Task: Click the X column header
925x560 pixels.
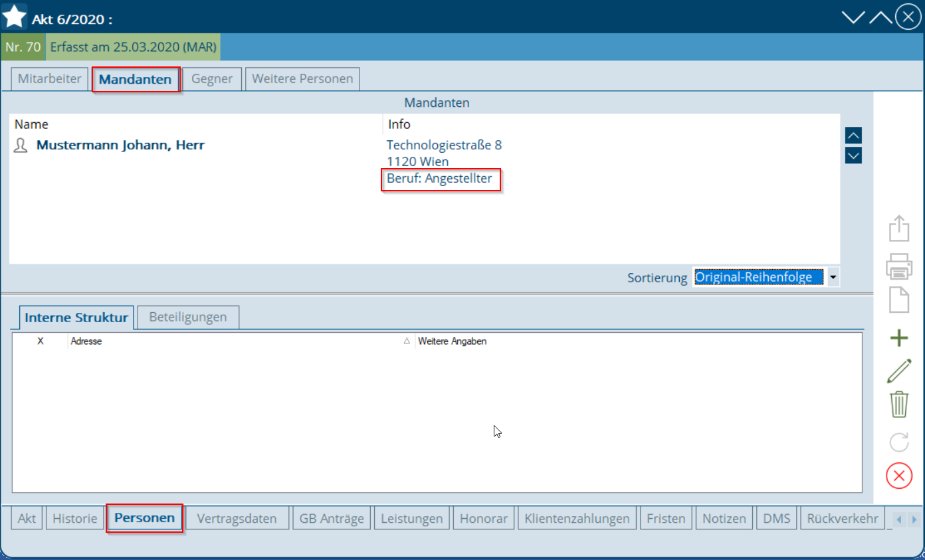Action: pos(41,341)
